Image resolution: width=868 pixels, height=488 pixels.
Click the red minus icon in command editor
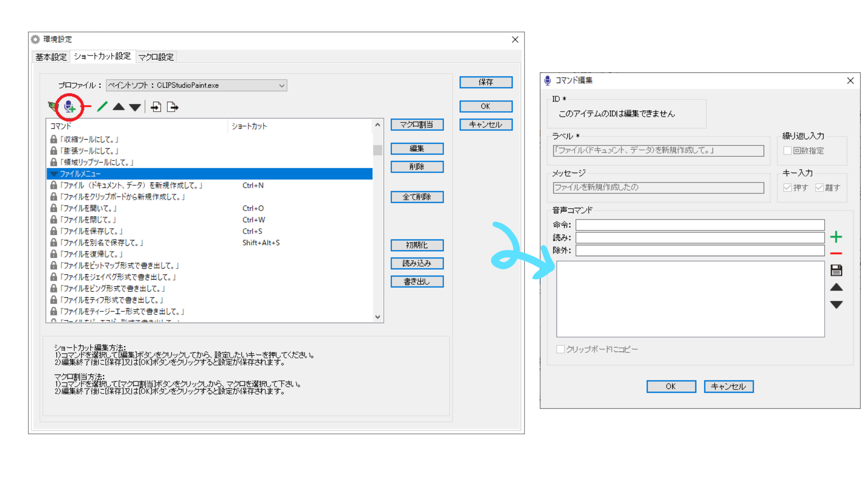point(836,253)
